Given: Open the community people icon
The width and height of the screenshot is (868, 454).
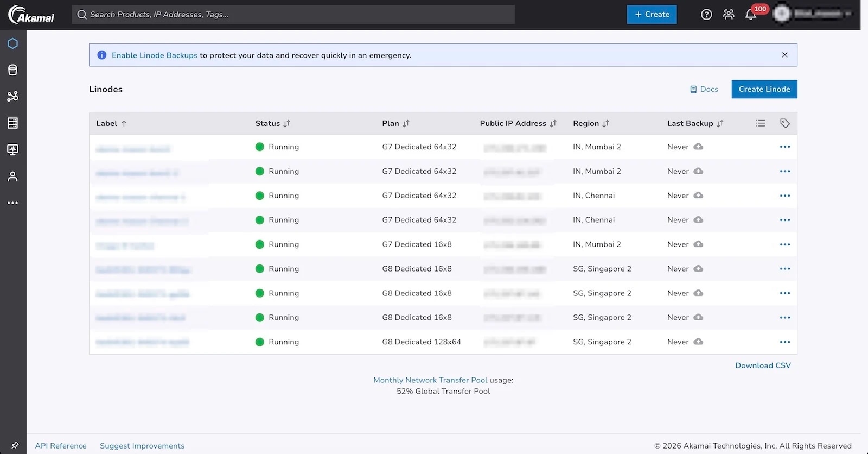Looking at the screenshot, I should [x=729, y=15].
